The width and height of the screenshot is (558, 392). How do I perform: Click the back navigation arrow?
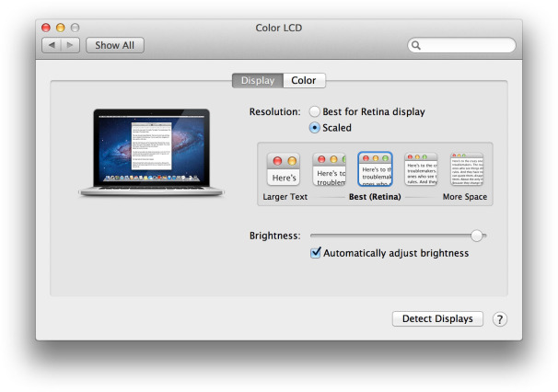pos(52,45)
